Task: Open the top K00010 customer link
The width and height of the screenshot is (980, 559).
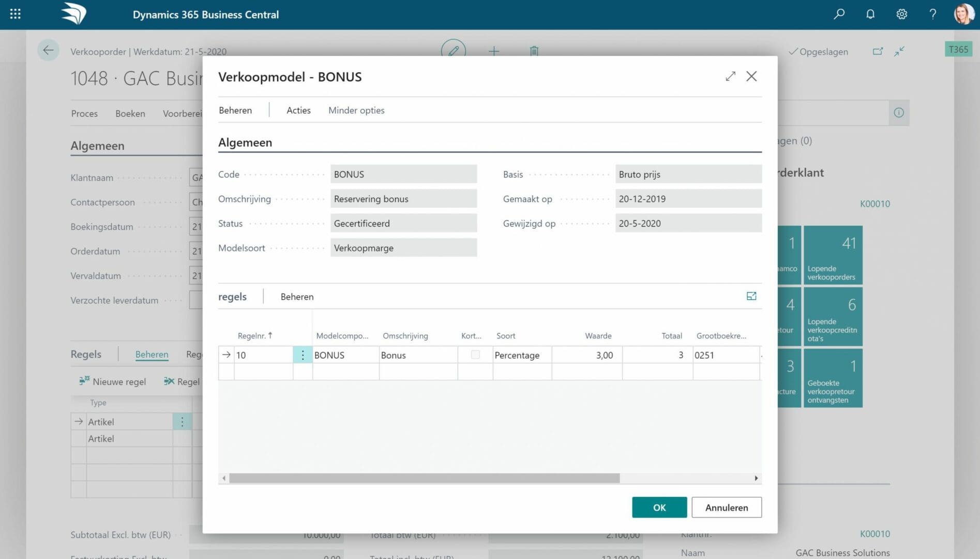Action: click(x=875, y=203)
